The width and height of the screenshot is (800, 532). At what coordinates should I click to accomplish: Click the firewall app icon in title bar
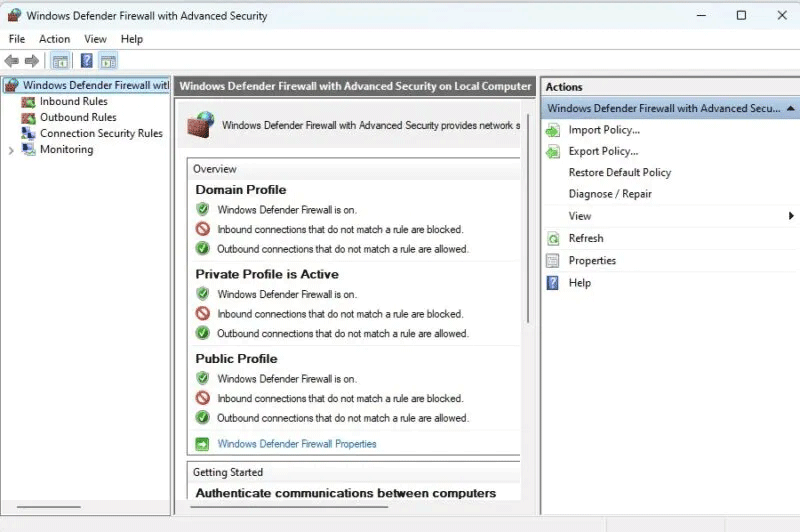pos(14,15)
